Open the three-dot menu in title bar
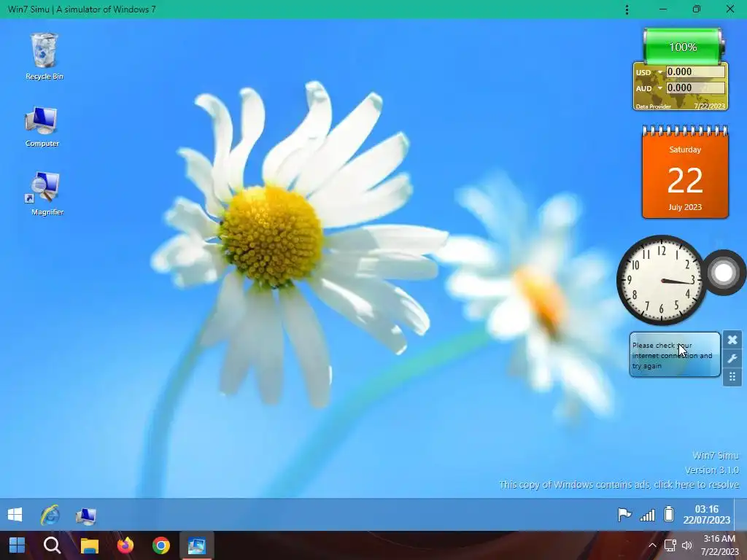747x560 pixels. [627, 9]
